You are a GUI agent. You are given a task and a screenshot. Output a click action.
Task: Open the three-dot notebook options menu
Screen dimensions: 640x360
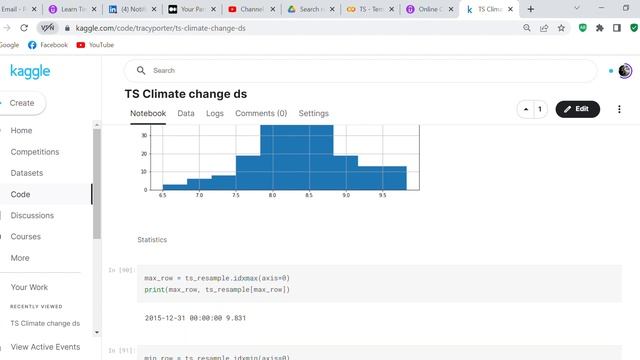(619, 109)
